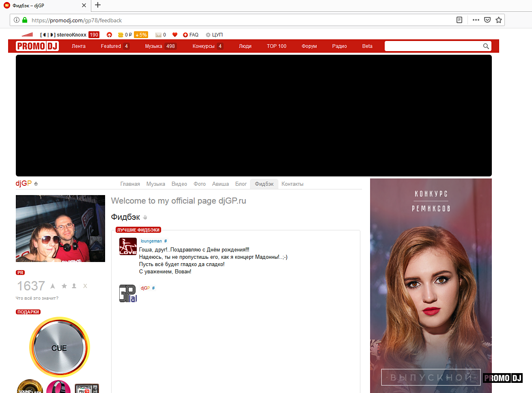Open a new browser tab
This screenshot has height=393, width=532.
(x=98, y=5)
